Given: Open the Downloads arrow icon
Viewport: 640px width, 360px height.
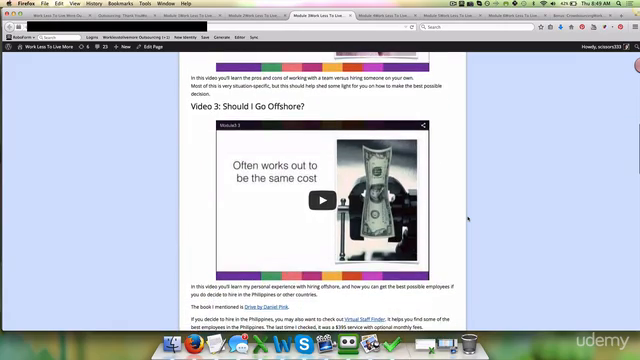Looking at the screenshot, I should pos(560,27).
